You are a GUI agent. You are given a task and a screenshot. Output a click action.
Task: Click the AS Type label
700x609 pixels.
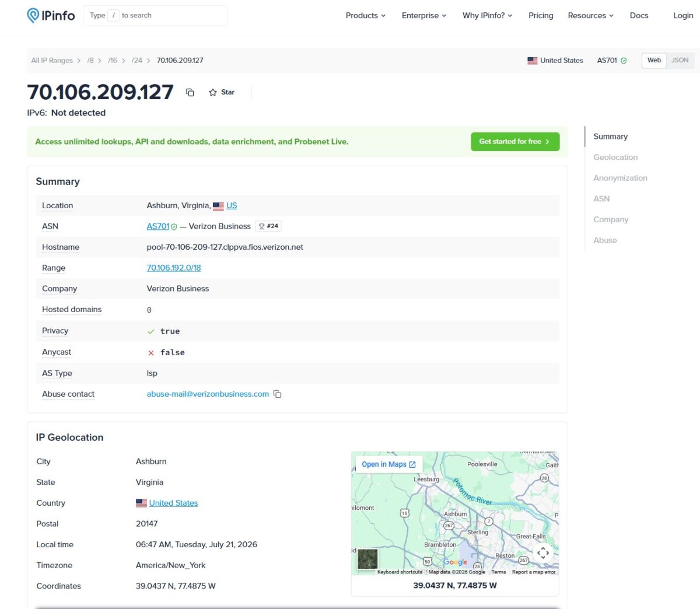[57, 373]
